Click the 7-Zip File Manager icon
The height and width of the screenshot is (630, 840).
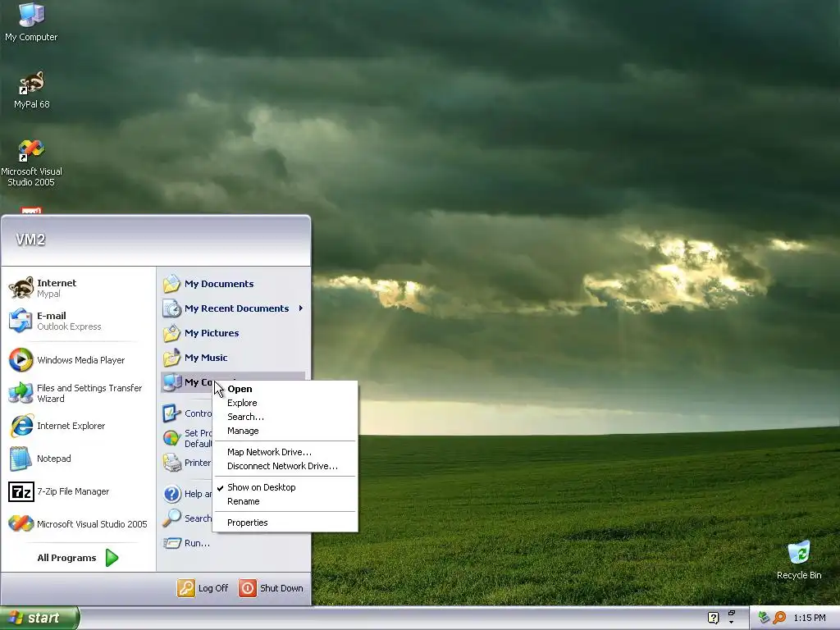[21, 491]
